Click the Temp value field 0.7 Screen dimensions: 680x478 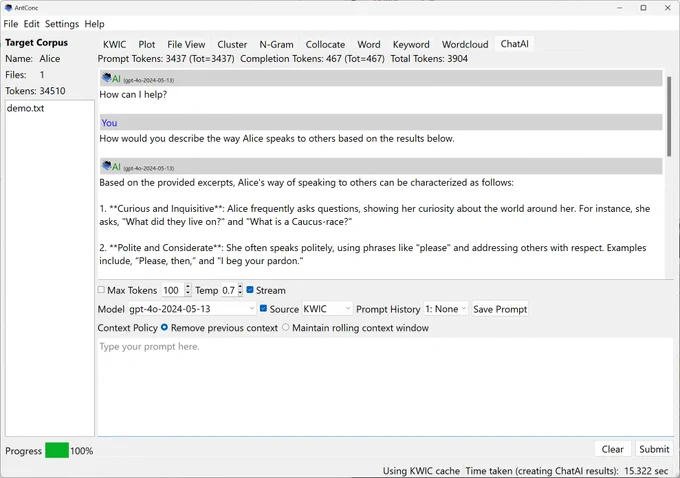[229, 290]
